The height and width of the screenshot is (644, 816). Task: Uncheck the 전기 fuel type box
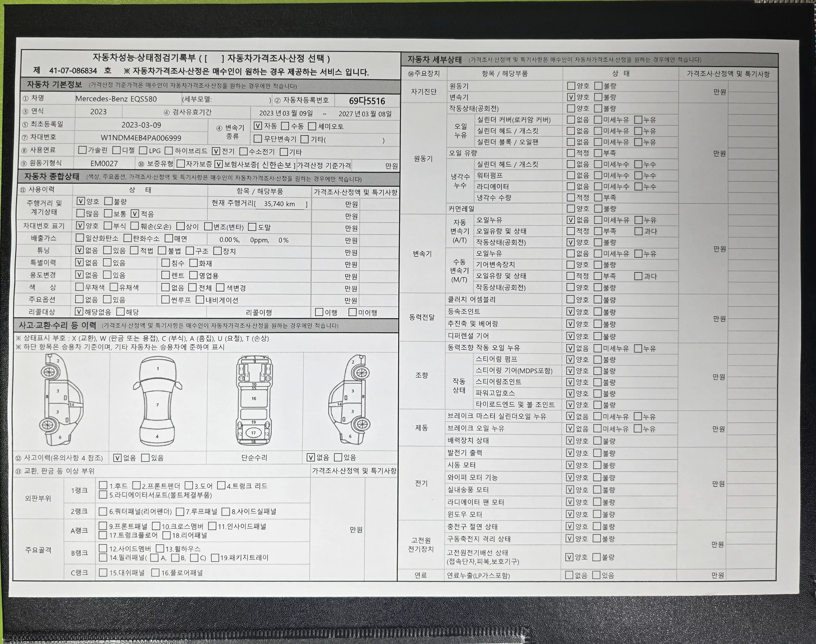(216, 151)
